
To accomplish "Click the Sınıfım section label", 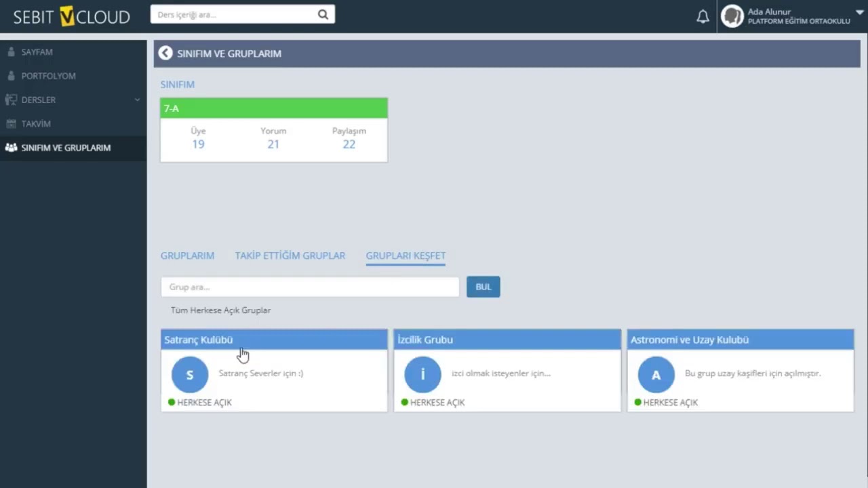I will click(x=178, y=85).
